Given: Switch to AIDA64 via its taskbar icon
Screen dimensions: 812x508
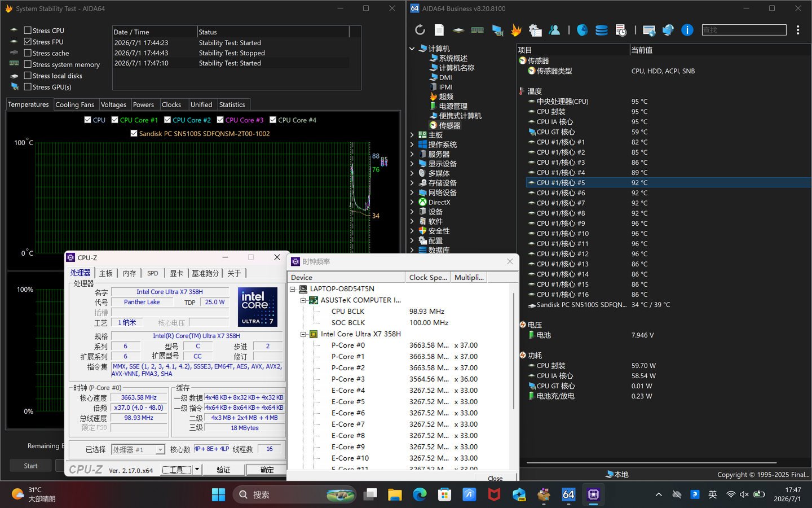Looking at the screenshot, I should pyautogui.click(x=568, y=494).
